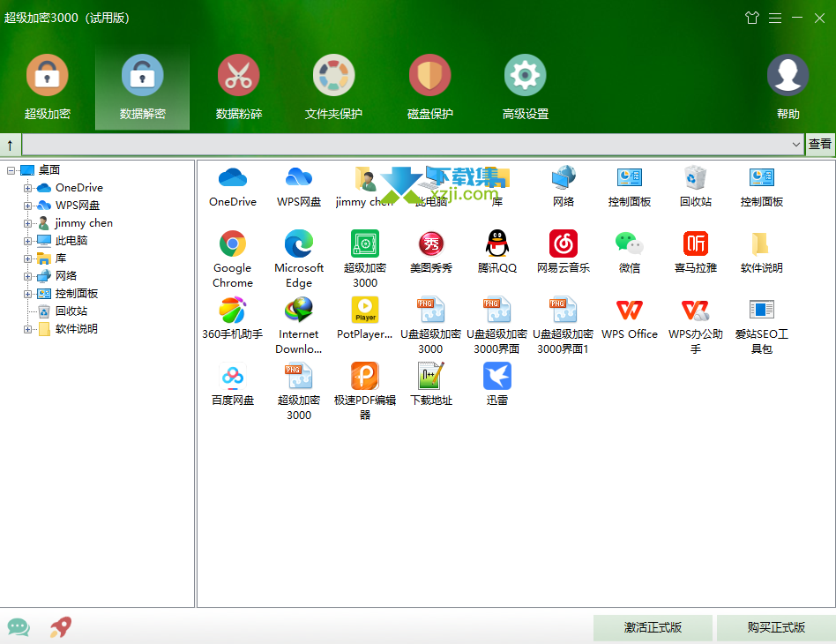836x644 pixels.
Task: Open the main menu icon in title bar
Action: (x=774, y=19)
